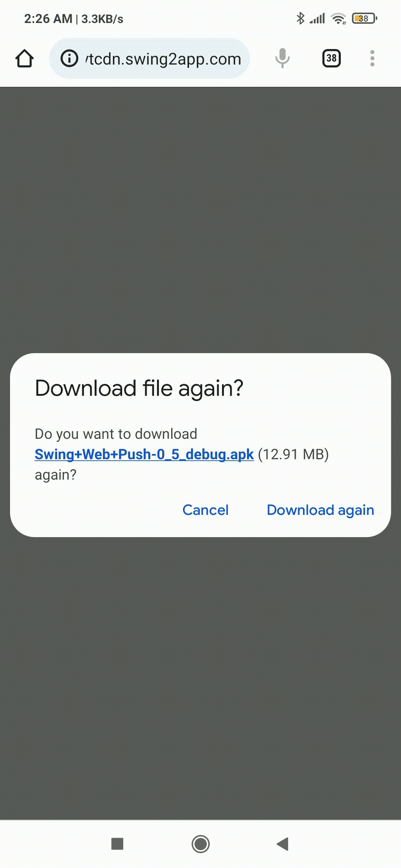Tap the battery indicator showing 38

[365, 18]
